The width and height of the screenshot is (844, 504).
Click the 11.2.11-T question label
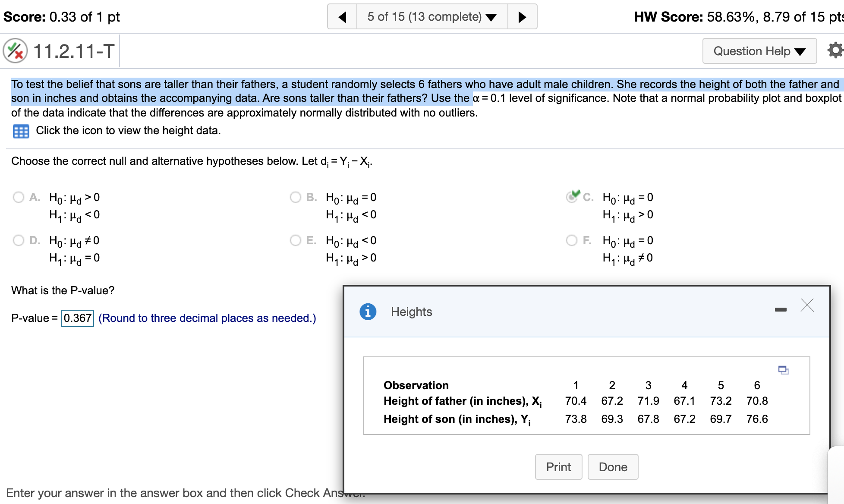[x=72, y=50]
